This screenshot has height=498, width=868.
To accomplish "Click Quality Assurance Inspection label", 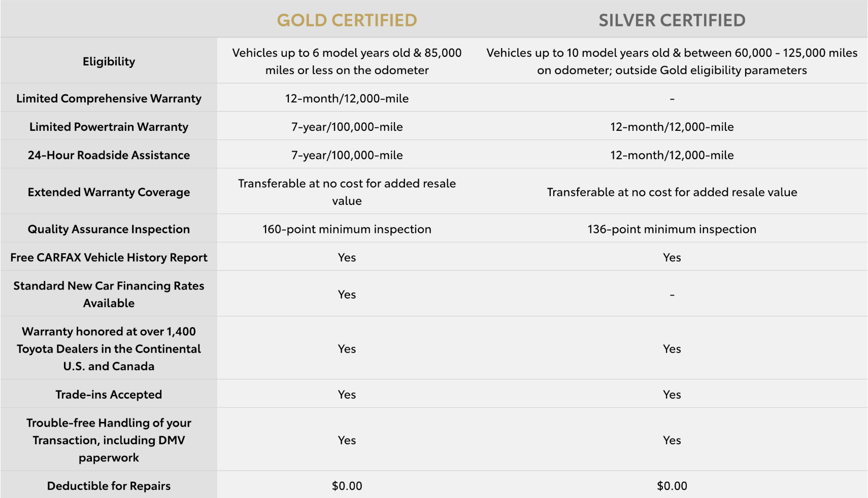I will (x=109, y=229).
